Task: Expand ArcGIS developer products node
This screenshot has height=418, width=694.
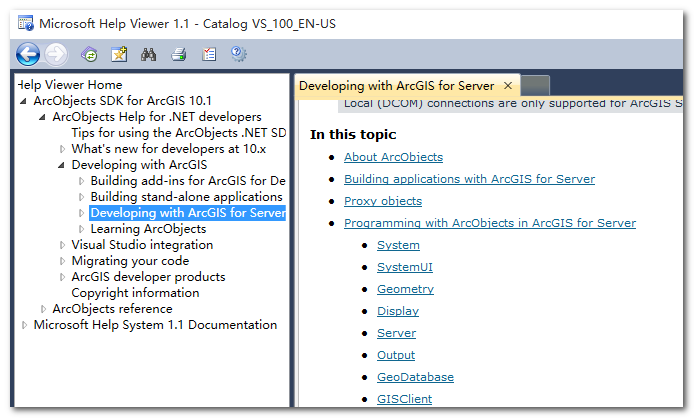Action: click(x=62, y=277)
